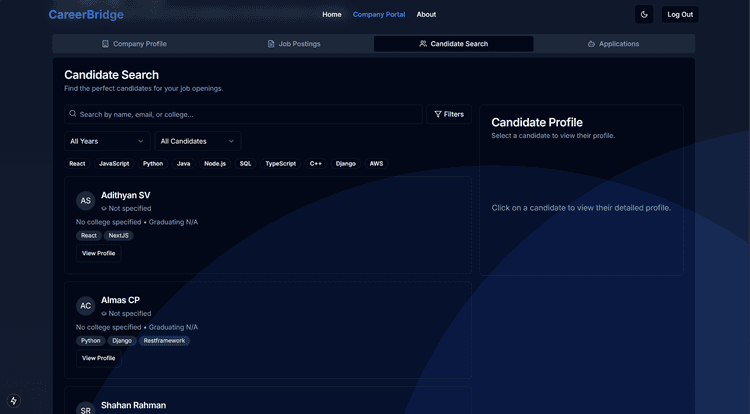View Profile of Almas CP
The width and height of the screenshot is (750, 414).
pos(99,358)
